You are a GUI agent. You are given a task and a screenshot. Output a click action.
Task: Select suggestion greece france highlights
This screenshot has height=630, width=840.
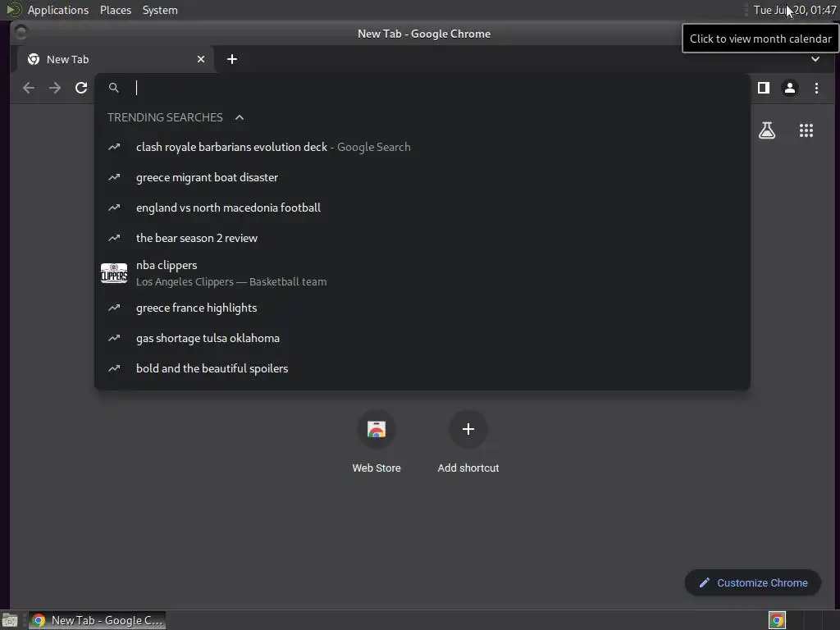click(x=422, y=308)
